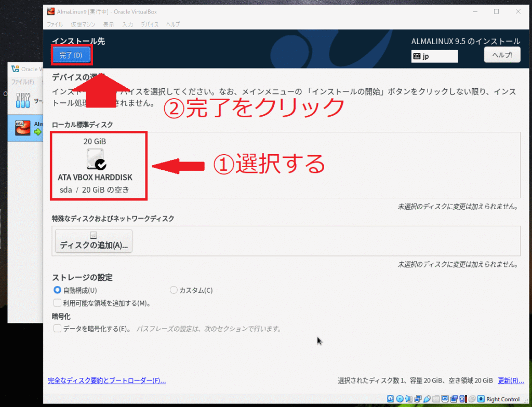Open the ヘルプ menu in the menu bar
This screenshot has width=532, height=407.
coord(173,24)
